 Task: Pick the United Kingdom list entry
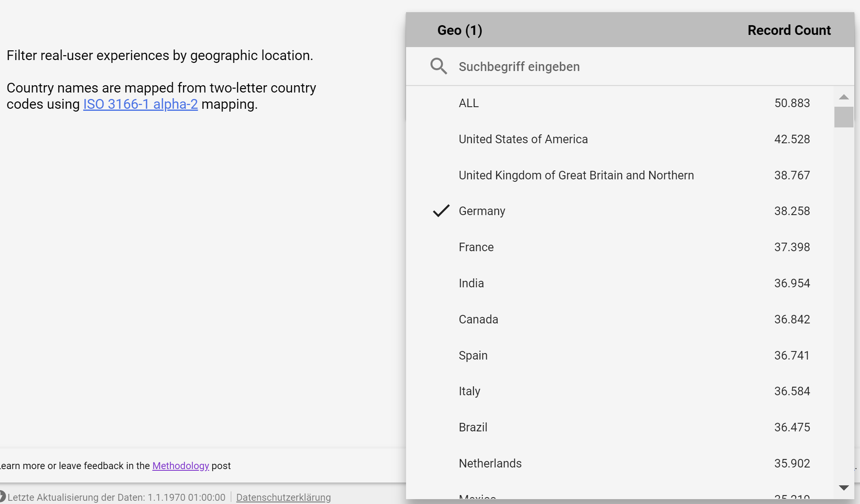coord(576,175)
